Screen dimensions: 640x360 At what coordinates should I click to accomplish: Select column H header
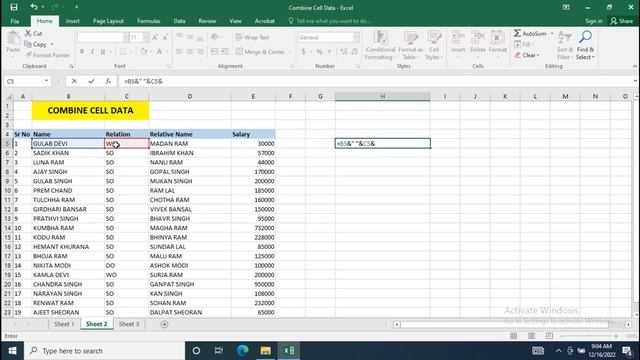(x=382, y=96)
